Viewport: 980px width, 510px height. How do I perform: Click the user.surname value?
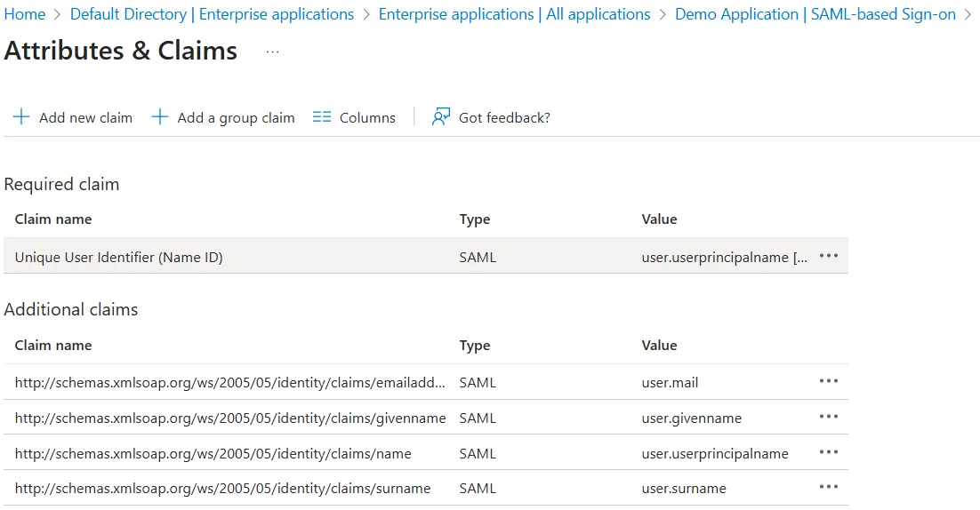click(x=685, y=488)
